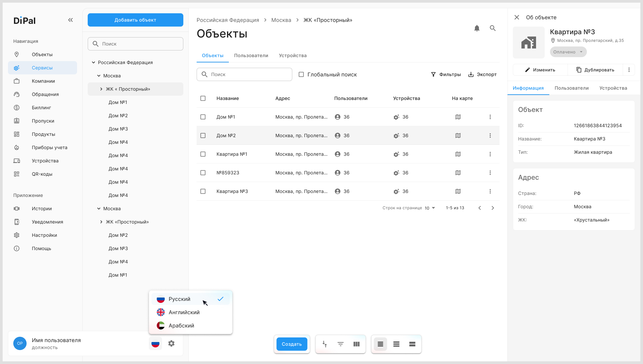Viewport: 643px width, 364px height.
Task: Click the Дублировать button
Action: click(595, 70)
